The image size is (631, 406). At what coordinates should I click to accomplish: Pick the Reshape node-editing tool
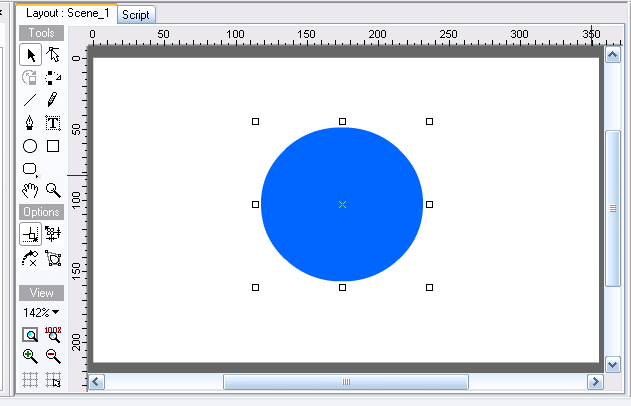pyautogui.click(x=53, y=55)
